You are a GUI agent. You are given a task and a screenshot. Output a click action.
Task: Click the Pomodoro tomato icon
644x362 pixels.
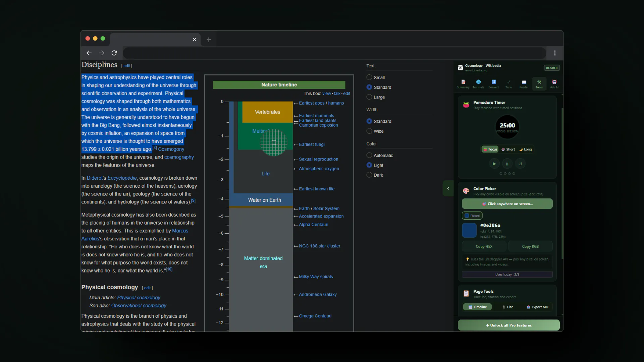coord(466,105)
